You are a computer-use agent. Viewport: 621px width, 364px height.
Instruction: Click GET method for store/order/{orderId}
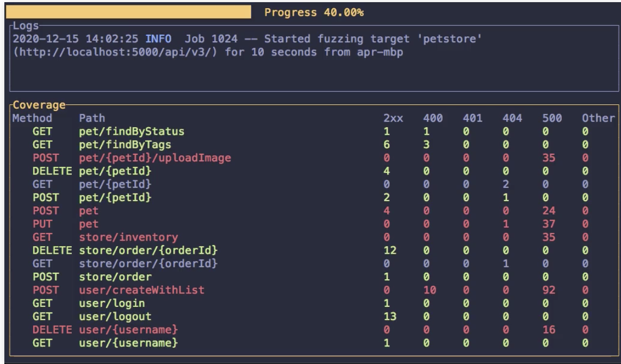pos(42,263)
